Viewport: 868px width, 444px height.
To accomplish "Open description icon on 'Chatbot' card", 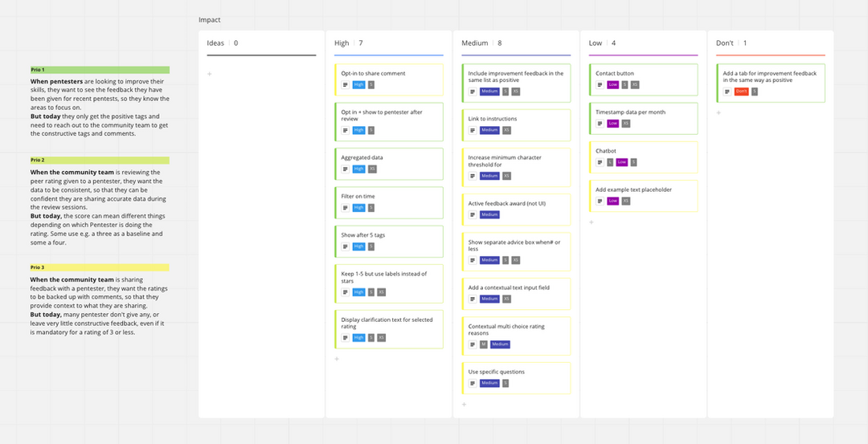I will pyautogui.click(x=600, y=162).
